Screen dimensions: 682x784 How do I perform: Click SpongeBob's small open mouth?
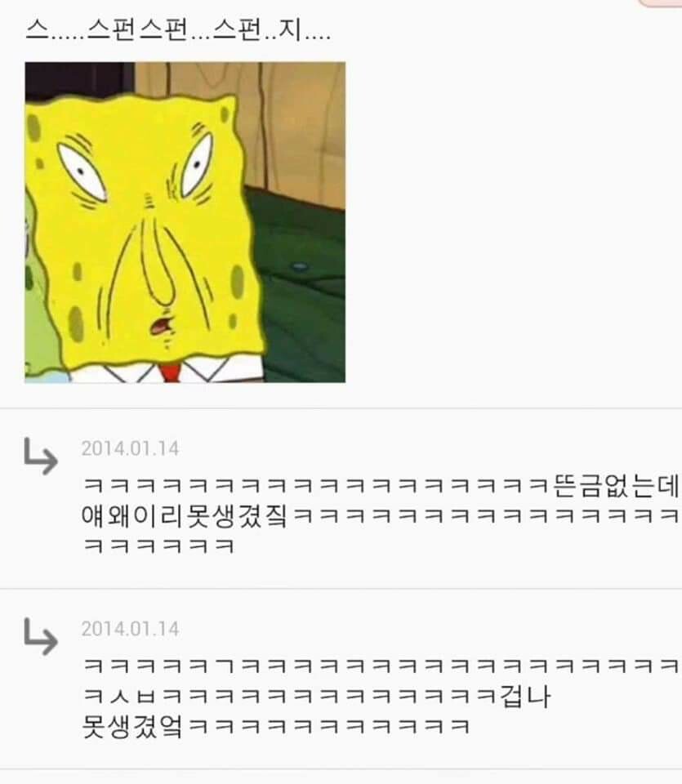(x=162, y=324)
